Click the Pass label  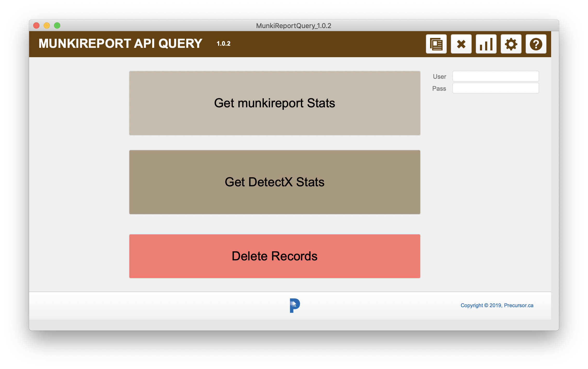point(439,89)
